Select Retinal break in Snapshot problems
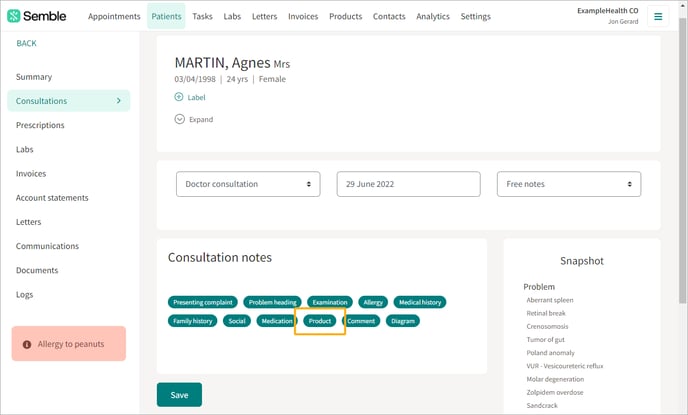Image resolution: width=688 pixels, height=415 pixels. pos(546,313)
